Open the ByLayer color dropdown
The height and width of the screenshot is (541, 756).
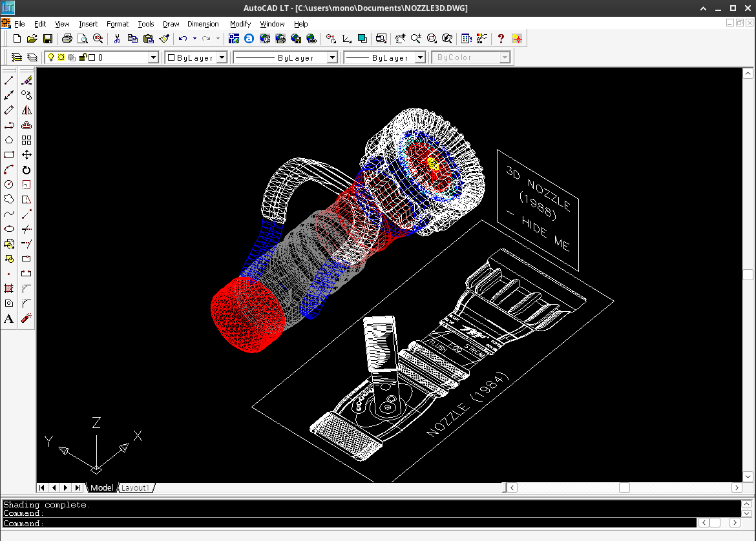click(x=222, y=58)
